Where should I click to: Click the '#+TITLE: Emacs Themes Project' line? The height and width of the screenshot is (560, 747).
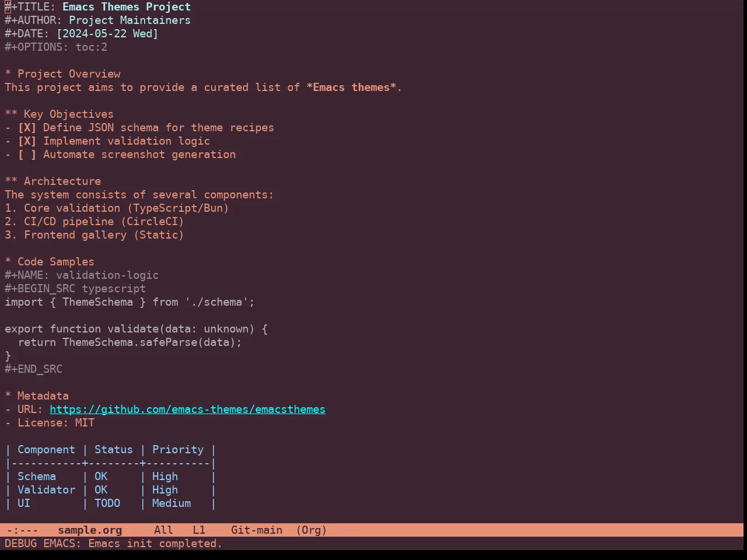point(97,7)
